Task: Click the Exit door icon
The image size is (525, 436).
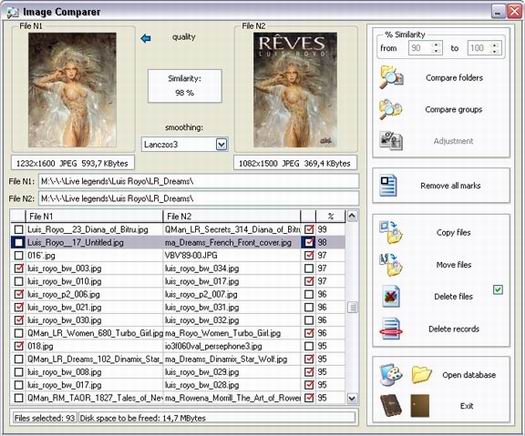Action: pyautogui.click(x=420, y=406)
